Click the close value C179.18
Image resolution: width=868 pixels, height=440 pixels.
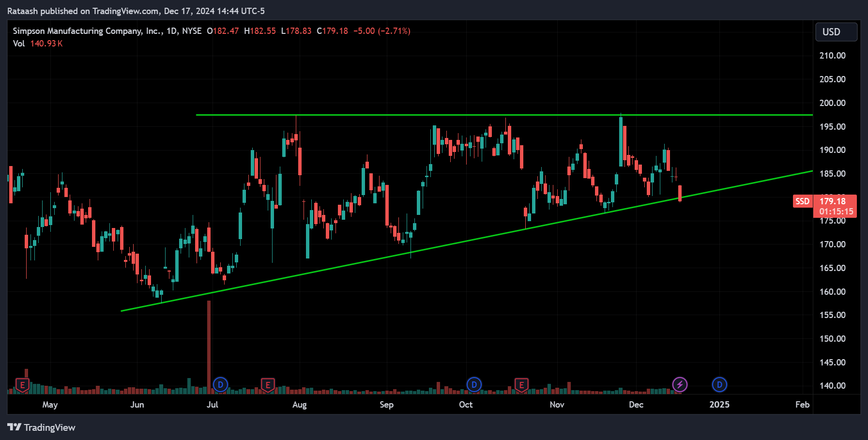point(332,31)
